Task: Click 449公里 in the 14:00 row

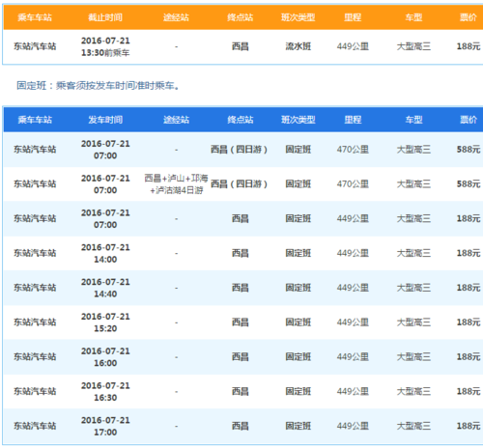Action: (x=353, y=253)
